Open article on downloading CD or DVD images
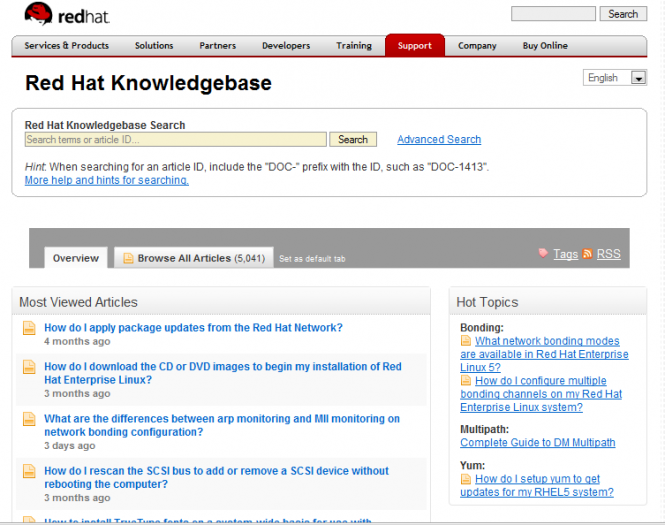 [x=223, y=373]
